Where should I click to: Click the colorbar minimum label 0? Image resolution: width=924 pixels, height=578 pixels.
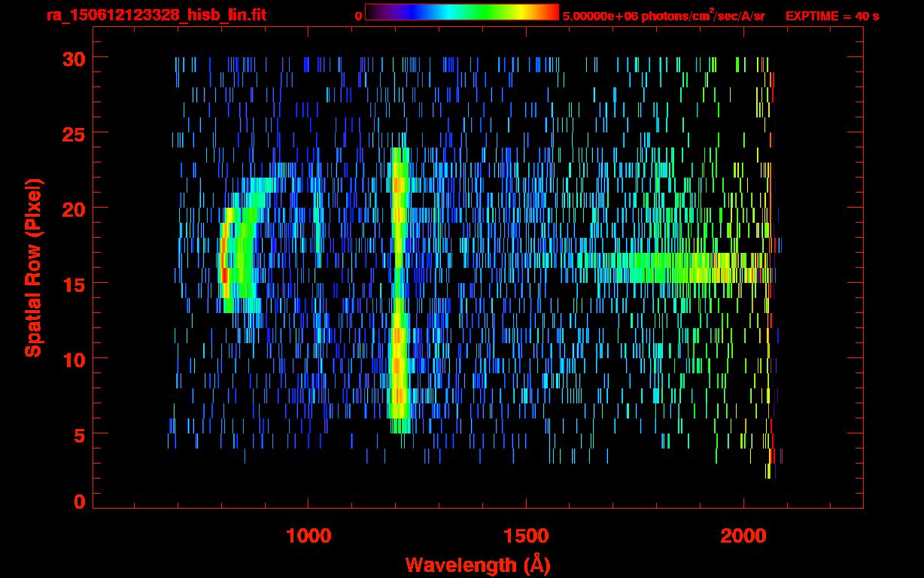pos(358,16)
